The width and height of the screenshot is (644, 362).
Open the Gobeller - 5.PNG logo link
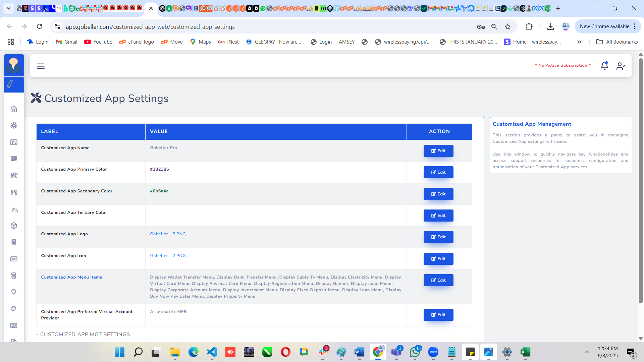pos(168,234)
